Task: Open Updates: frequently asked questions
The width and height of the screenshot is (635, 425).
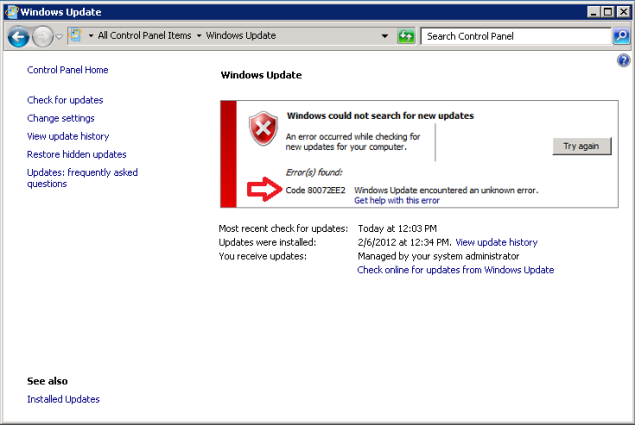Action: (82, 178)
